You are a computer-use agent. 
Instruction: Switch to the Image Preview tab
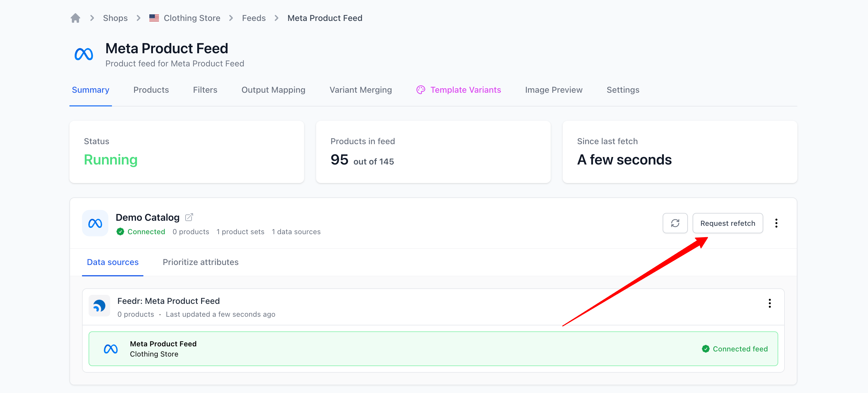point(554,90)
